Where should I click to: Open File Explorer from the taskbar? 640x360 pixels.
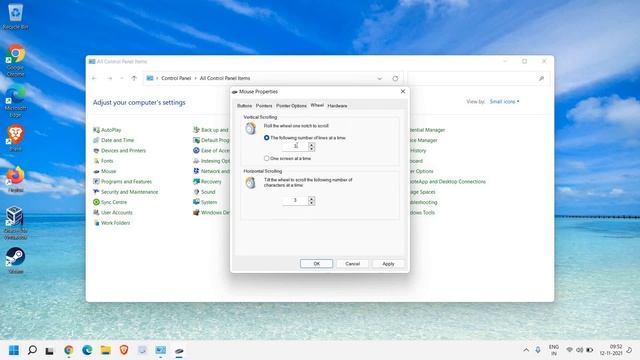[x=106, y=350]
